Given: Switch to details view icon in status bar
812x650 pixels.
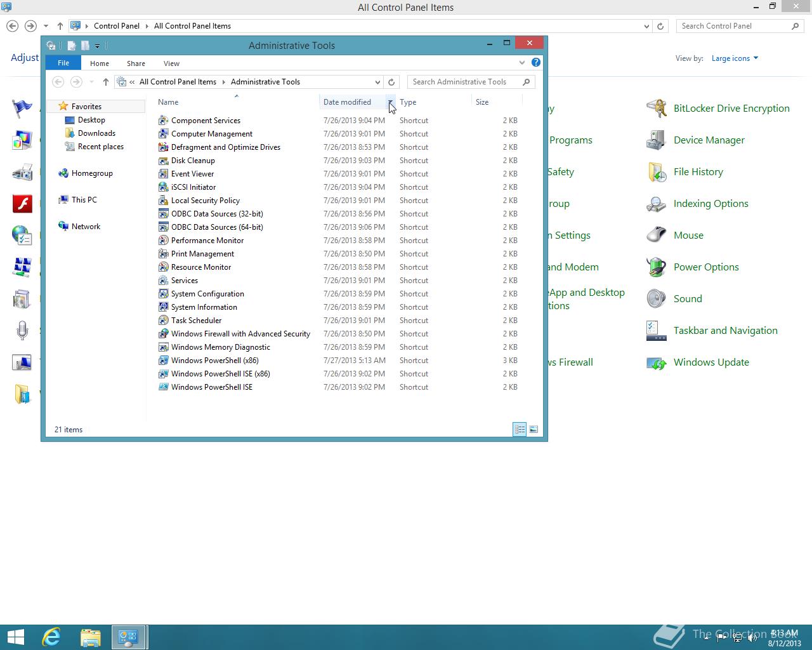Looking at the screenshot, I should point(520,430).
